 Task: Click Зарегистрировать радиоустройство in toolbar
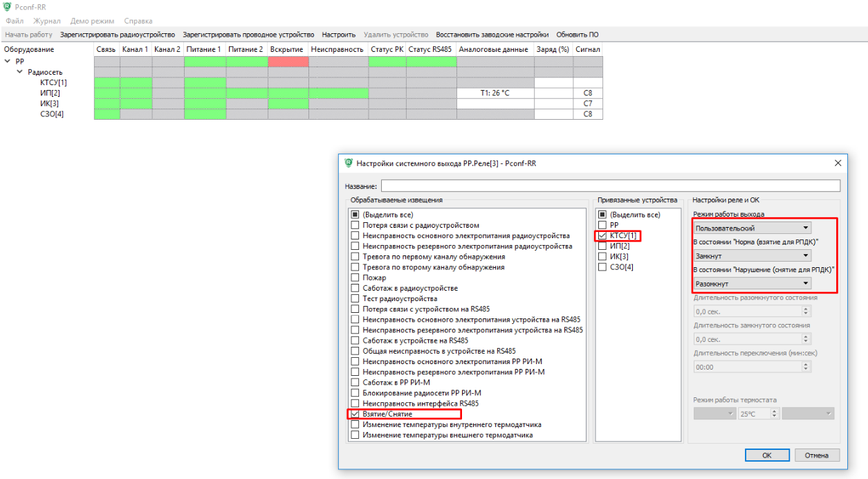tap(118, 35)
